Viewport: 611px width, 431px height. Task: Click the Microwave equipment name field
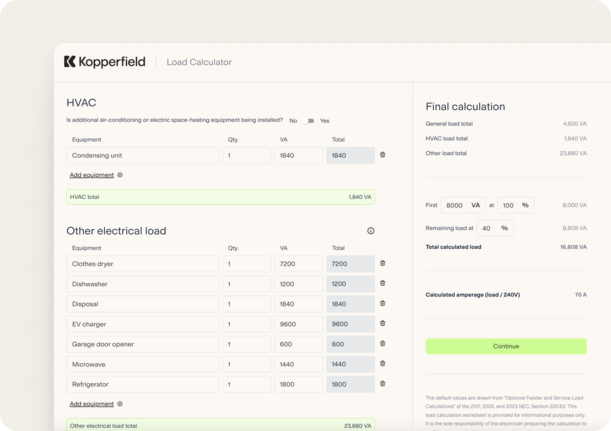[142, 364]
